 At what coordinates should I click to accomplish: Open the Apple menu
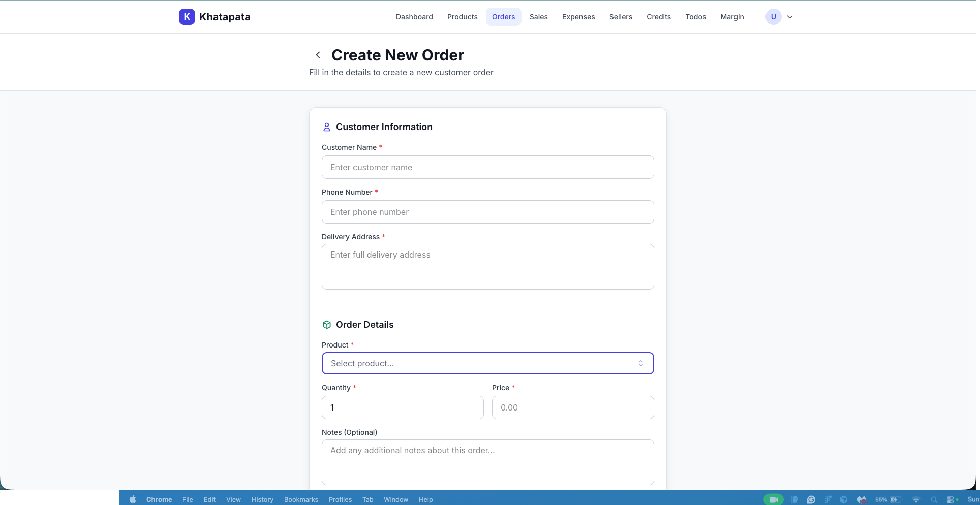pyautogui.click(x=132, y=499)
